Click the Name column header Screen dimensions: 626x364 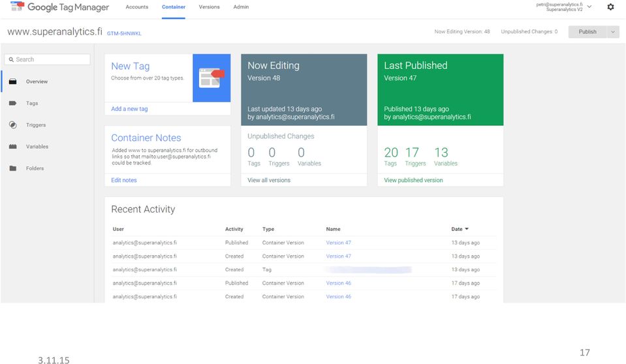333,229
